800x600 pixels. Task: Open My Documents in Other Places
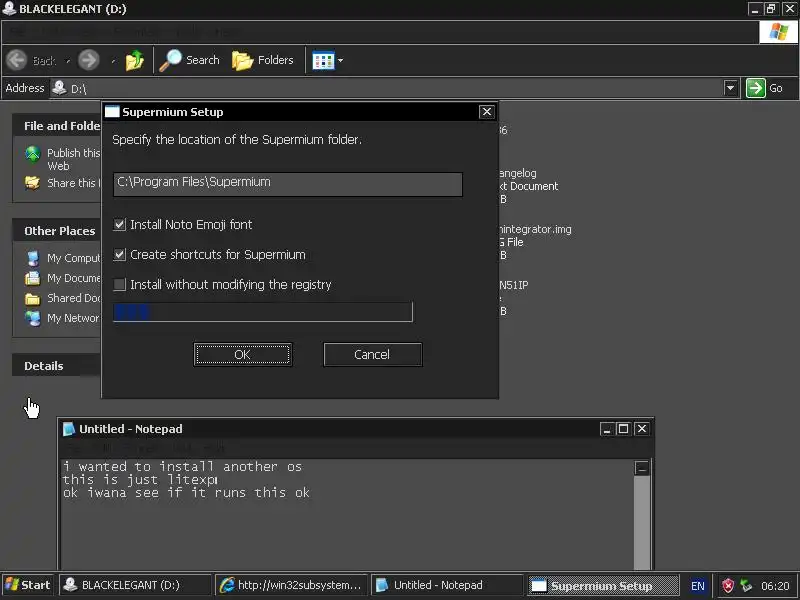point(63,278)
